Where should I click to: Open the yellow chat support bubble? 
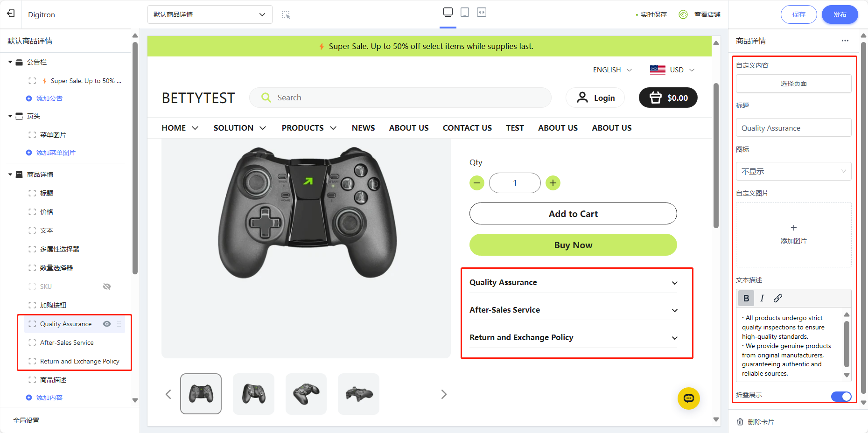tap(689, 398)
